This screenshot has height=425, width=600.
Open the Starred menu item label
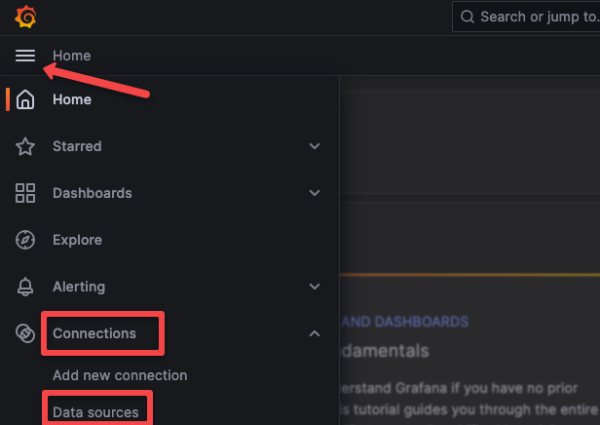[77, 146]
